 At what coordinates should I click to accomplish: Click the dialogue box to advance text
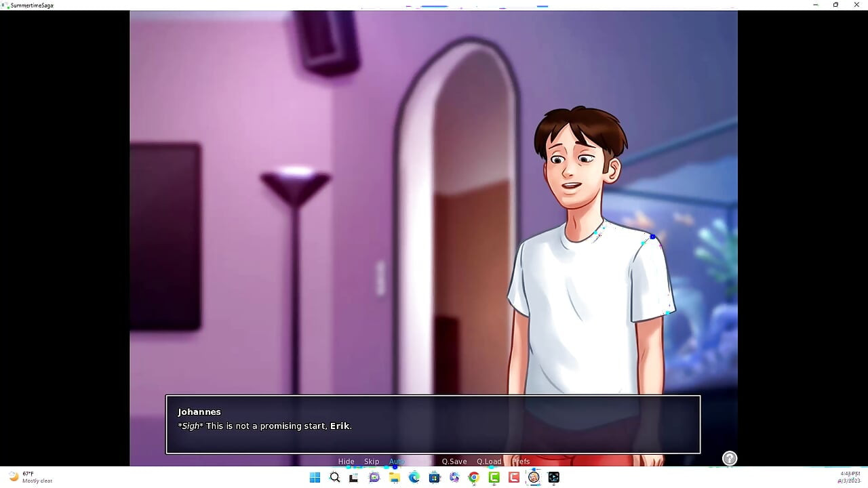[433, 424]
